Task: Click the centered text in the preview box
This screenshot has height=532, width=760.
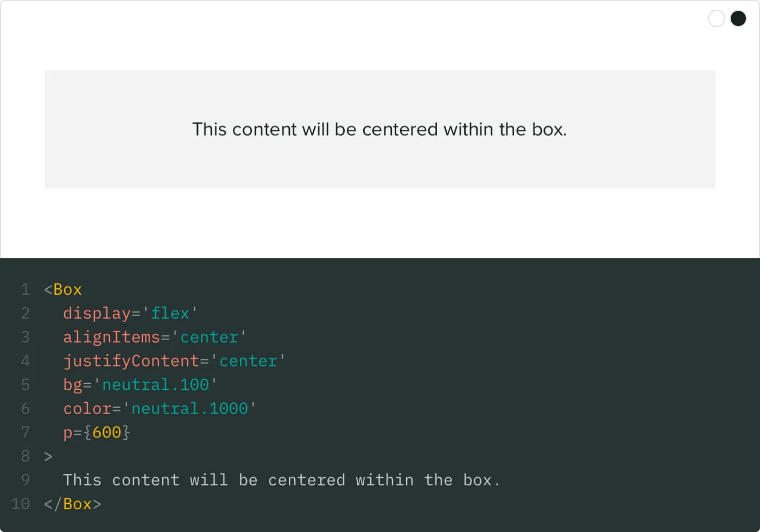Action: 379,129
